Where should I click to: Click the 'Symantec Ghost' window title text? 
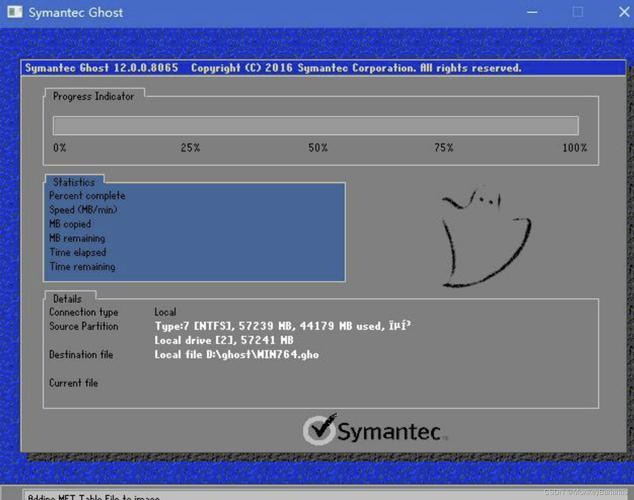click(x=76, y=13)
